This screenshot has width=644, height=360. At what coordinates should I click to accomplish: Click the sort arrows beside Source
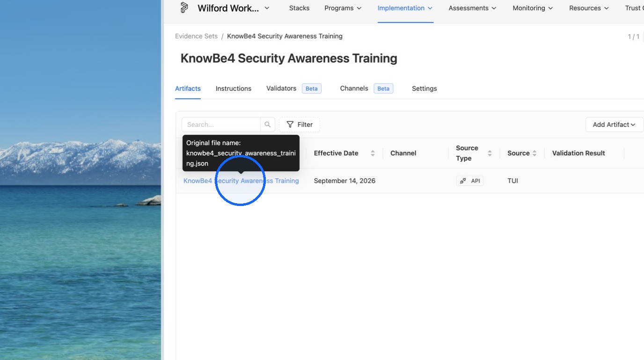click(x=534, y=153)
